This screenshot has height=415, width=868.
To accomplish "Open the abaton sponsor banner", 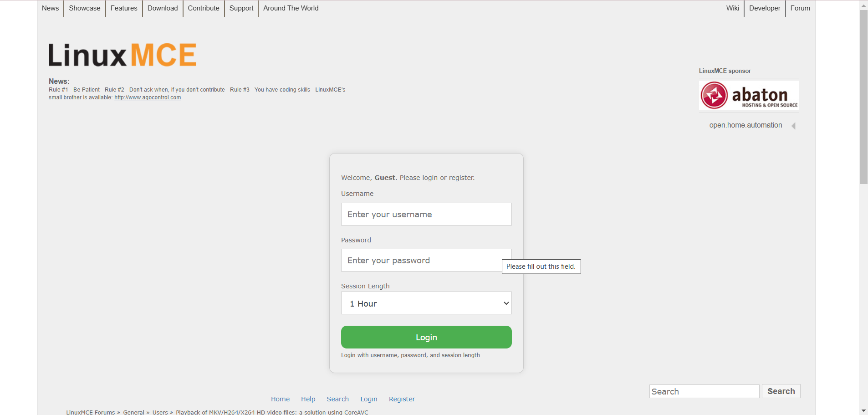I will coord(748,95).
